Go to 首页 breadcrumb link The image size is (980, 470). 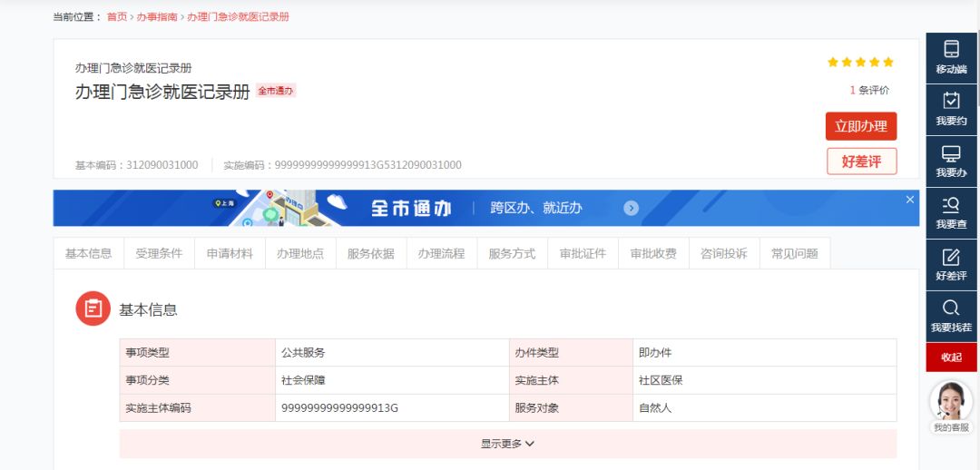(117, 17)
